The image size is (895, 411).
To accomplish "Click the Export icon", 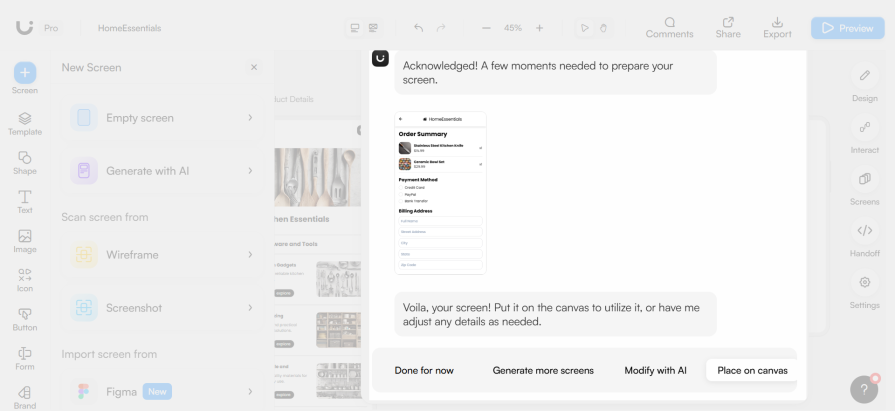I will coord(777,27).
